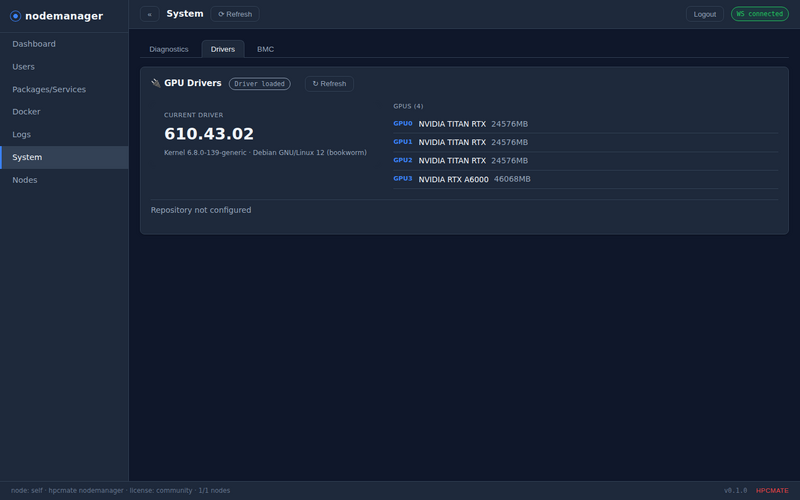
Task: Navigate to Docker in the sidebar
Action: 64,112
